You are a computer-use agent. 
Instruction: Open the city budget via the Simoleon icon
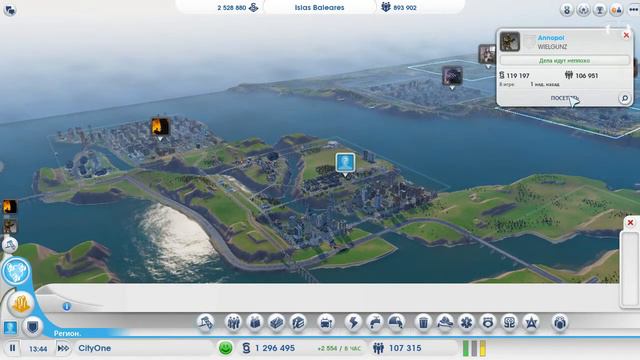click(246, 348)
